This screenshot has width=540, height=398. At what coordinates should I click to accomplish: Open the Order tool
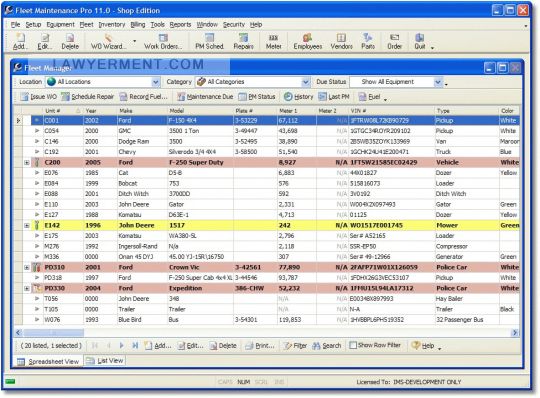pyautogui.click(x=394, y=42)
